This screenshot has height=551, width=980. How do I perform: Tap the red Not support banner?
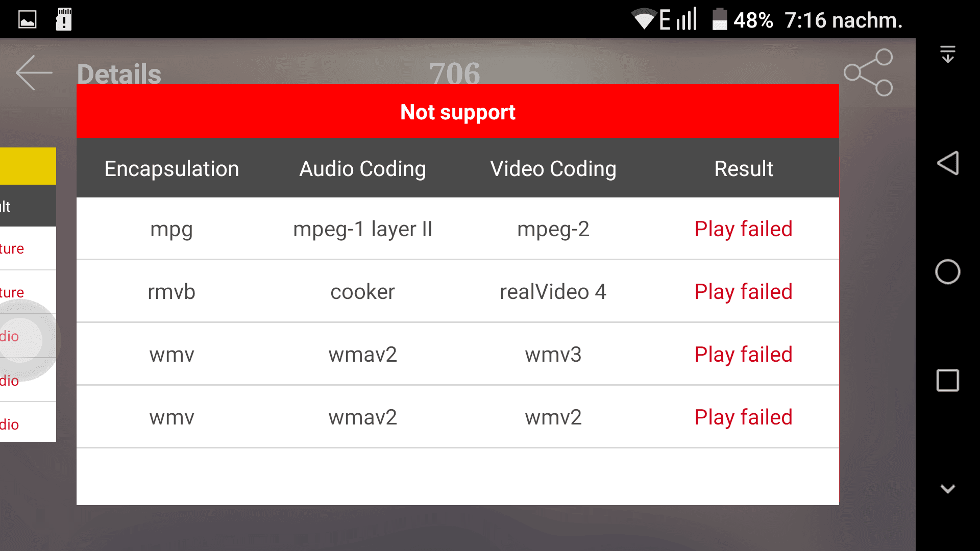point(458,111)
